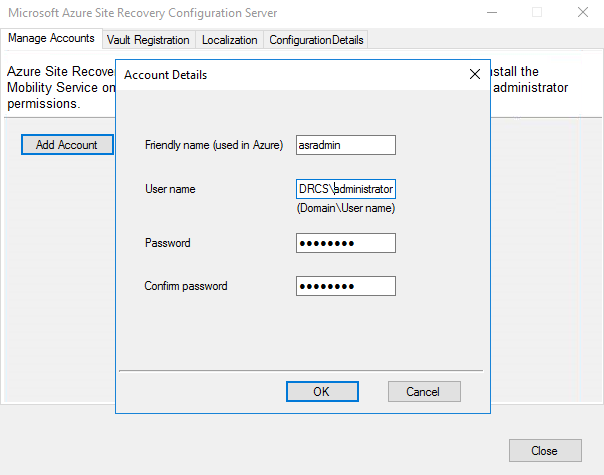Click the Microsoft Azure Site Recovery window title
Image resolution: width=604 pixels, height=475 pixels.
coord(143,13)
